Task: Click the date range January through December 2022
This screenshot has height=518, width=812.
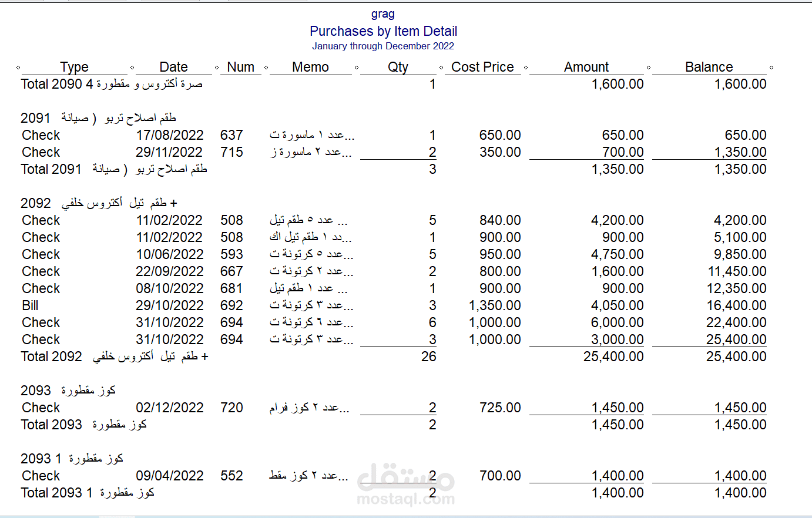Action: pyautogui.click(x=383, y=46)
